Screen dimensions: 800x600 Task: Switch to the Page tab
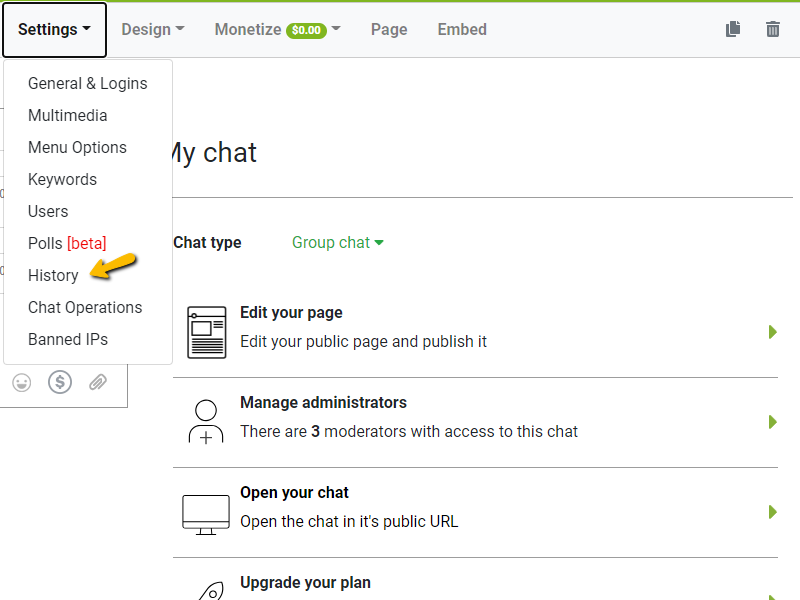[x=388, y=29]
